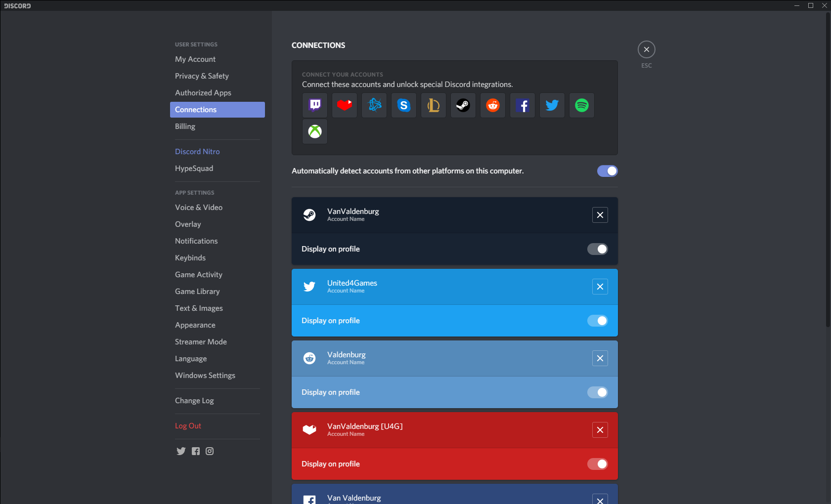Open Discord's Facebook page from sidebar footer

[196, 451]
